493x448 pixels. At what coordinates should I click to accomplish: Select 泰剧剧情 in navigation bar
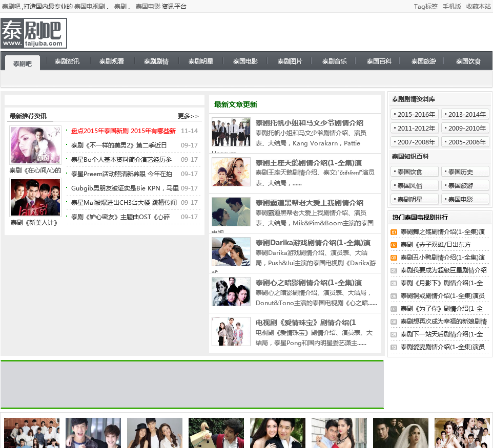pos(156,61)
